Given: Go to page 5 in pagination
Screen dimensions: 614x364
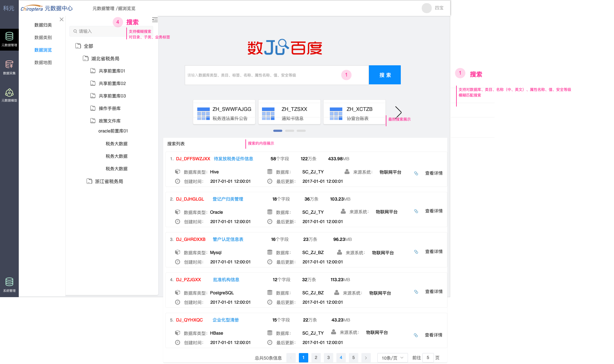Looking at the screenshot, I should [x=353, y=358].
